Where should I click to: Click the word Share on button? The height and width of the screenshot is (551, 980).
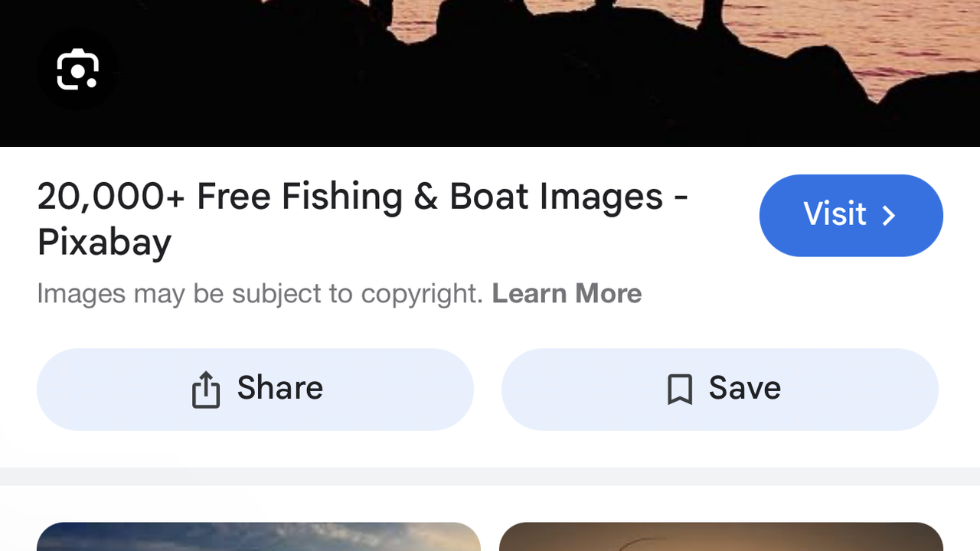(x=279, y=389)
